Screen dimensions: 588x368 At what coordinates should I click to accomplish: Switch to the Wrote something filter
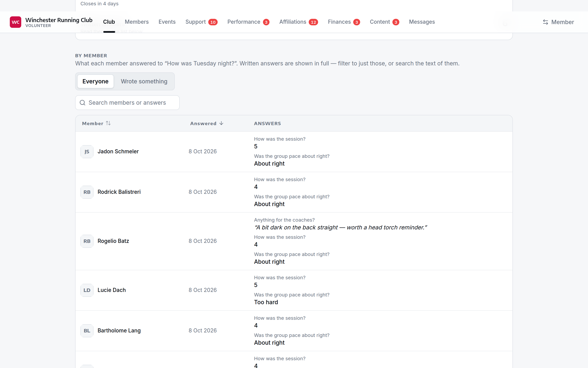(144, 81)
